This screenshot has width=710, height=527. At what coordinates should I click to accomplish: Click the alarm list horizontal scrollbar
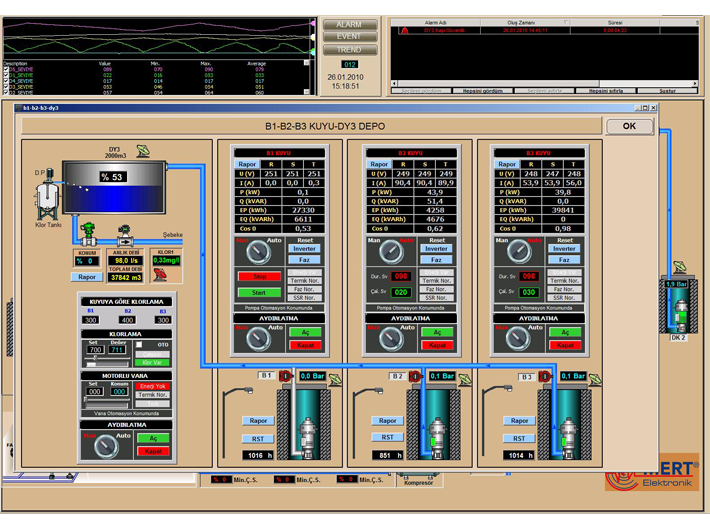click(x=544, y=83)
